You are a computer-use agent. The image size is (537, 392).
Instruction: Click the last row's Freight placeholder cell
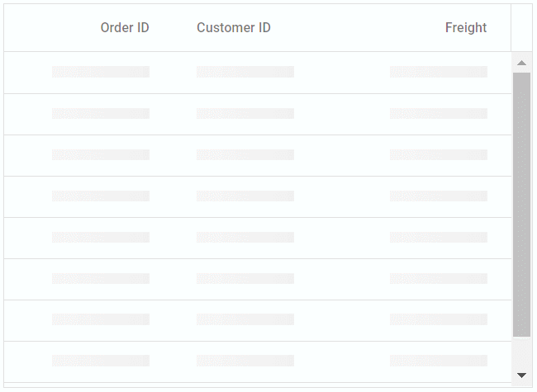tap(439, 361)
